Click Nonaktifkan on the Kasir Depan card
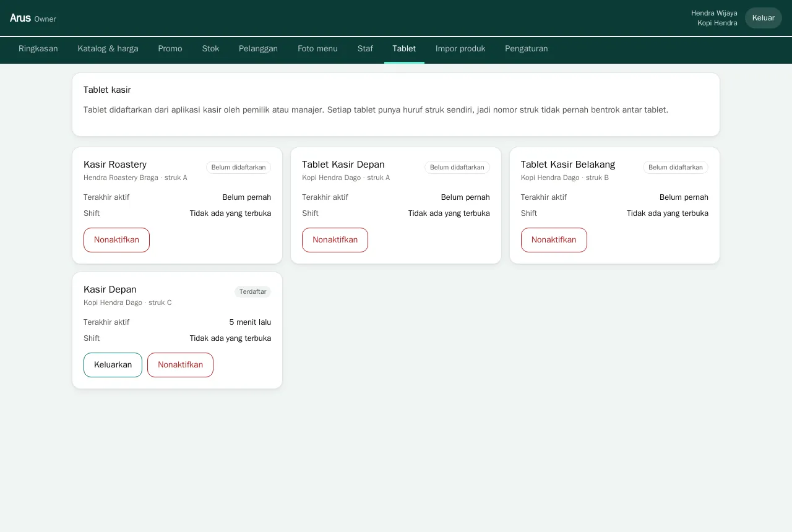Screen dimensions: 792x532 tap(180, 365)
